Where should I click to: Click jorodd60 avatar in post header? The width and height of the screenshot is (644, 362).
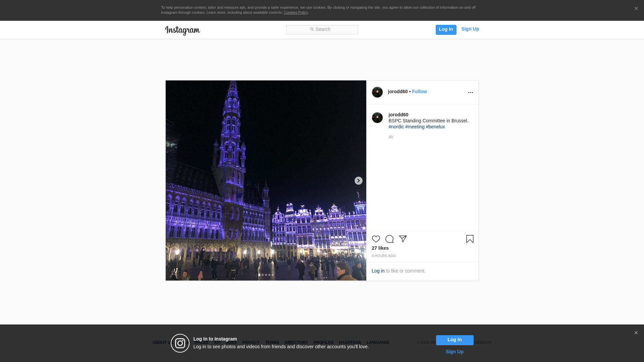point(377,92)
